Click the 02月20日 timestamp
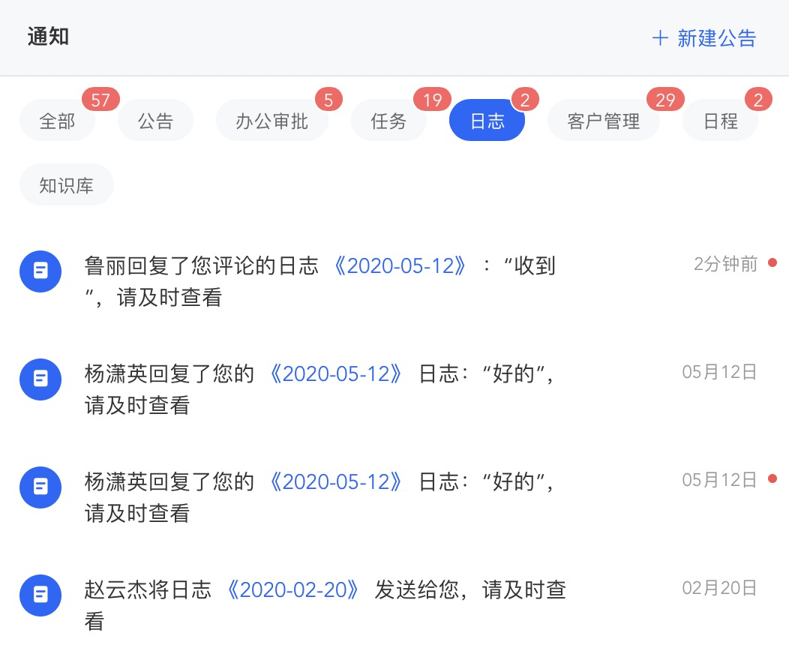789x672 pixels. click(719, 588)
